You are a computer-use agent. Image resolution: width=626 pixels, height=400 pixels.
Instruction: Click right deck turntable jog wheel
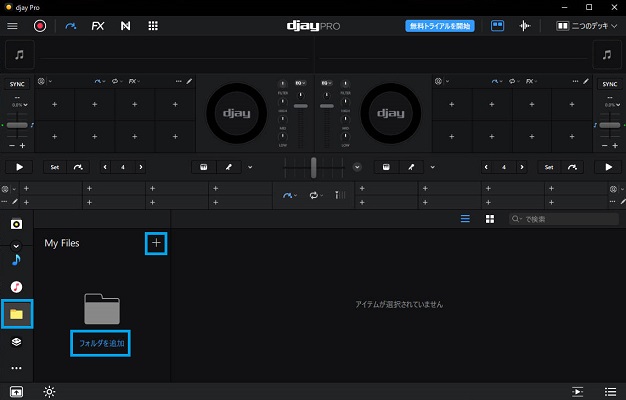click(390, 113)
